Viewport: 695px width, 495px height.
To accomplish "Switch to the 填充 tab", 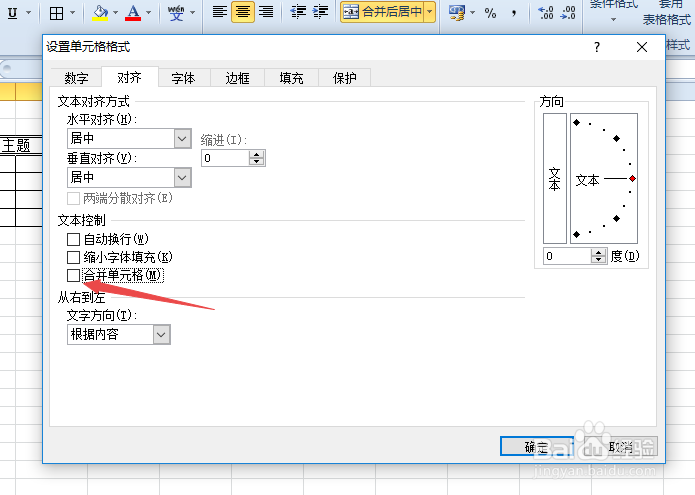I will point(291,78).
